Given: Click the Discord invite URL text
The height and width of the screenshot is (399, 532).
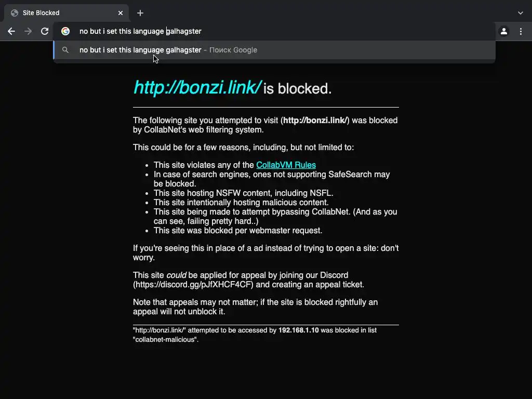Looking at the screenshot, I should (x=193, y=284).
